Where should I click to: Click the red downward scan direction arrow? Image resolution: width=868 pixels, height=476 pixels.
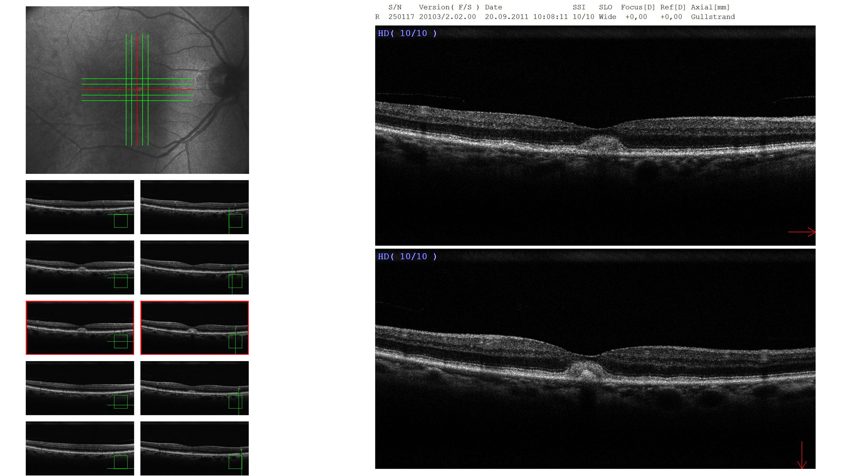(x=802, y=455)
